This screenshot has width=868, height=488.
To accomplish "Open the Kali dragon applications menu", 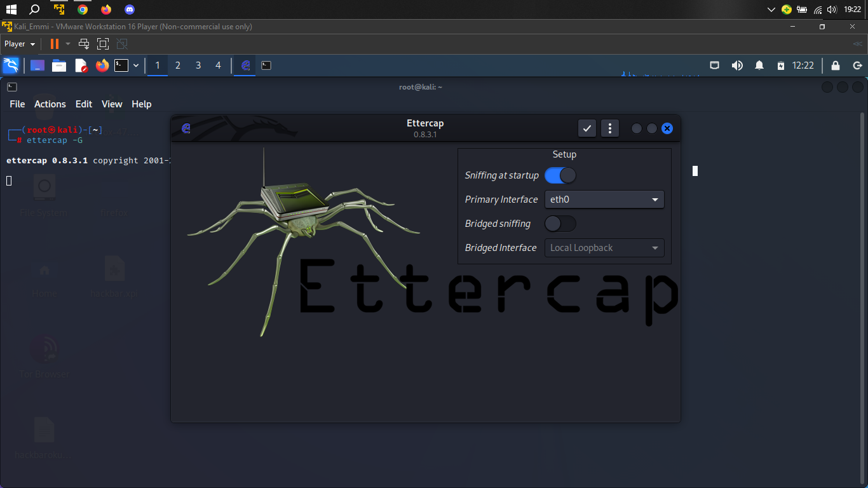I will 11,65.
